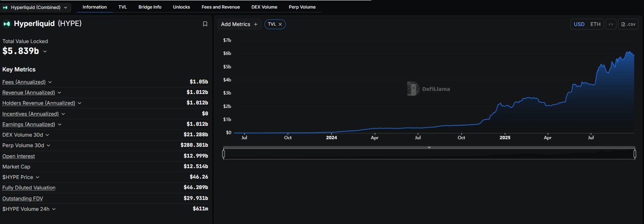Switch to the Bridge Info tab
644x224 pixels.
click(150, 7)
